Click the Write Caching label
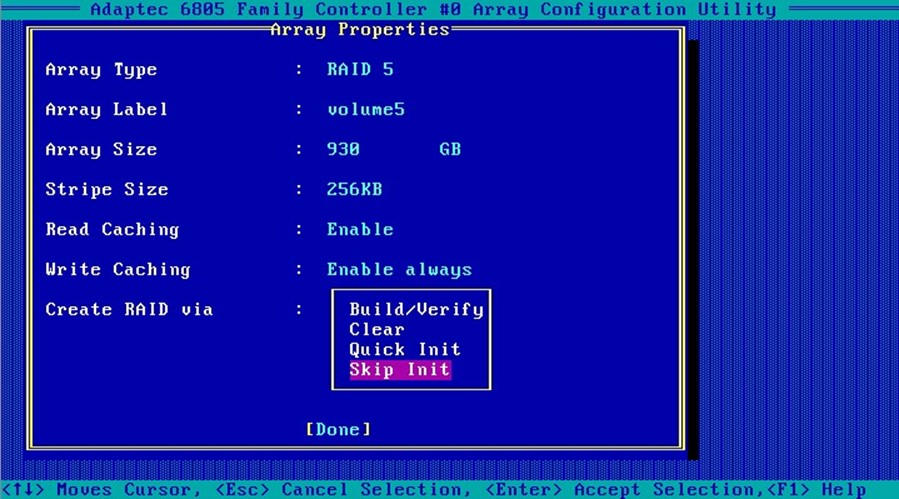The height and width of the screenshot is (499, 899). 118,270
